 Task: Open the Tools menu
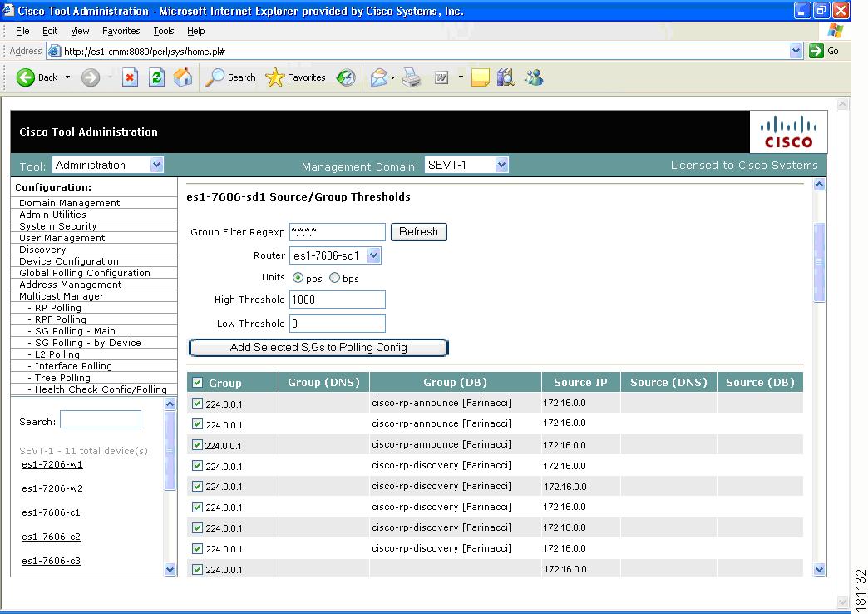pyautogui.click(x=163, y=31)
